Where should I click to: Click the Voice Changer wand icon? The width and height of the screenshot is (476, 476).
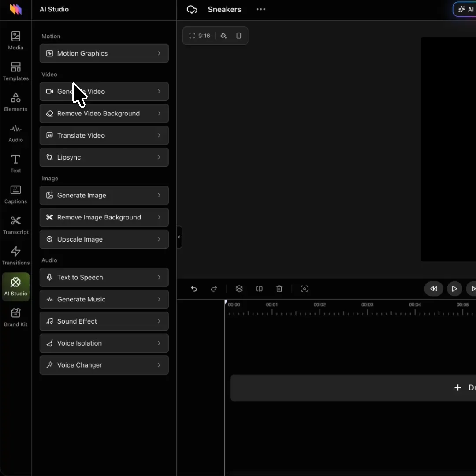click(49, 365)
